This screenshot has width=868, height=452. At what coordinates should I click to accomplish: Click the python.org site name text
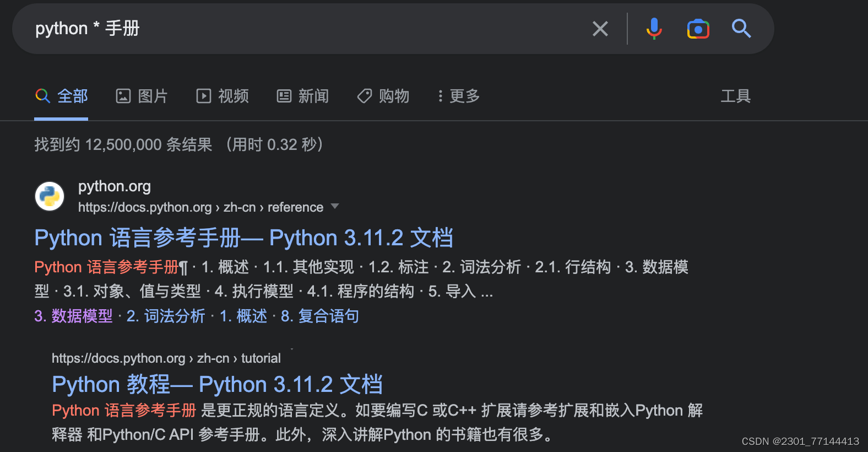point(115,186)
